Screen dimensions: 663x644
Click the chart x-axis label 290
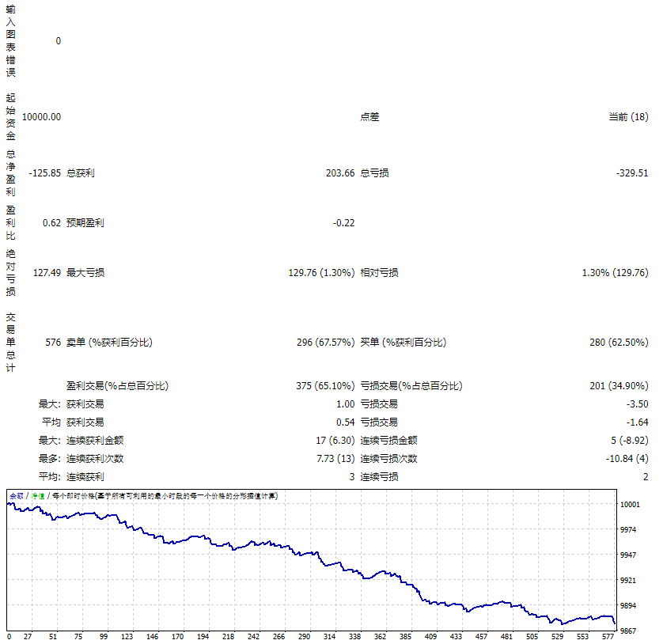(x=304, y=636)
